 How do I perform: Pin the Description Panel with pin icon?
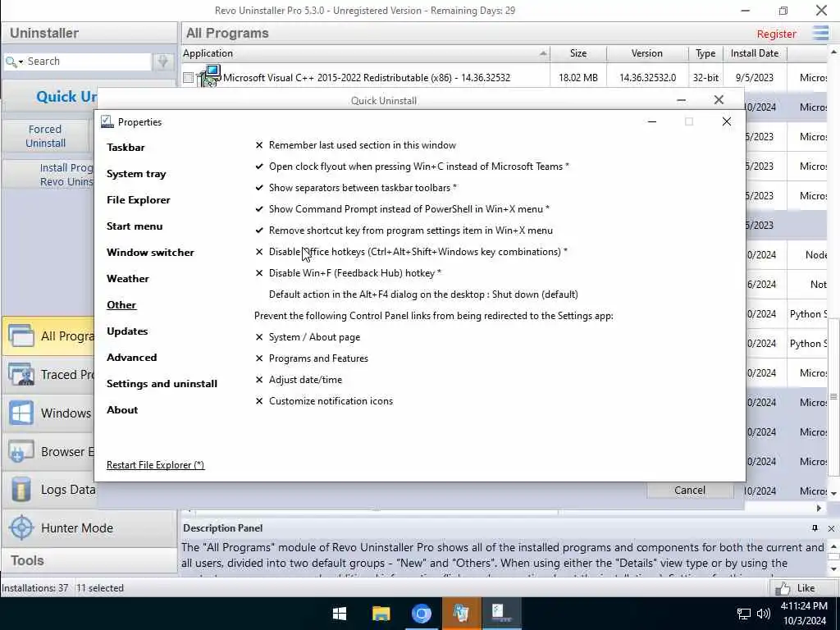pos(815,528)
